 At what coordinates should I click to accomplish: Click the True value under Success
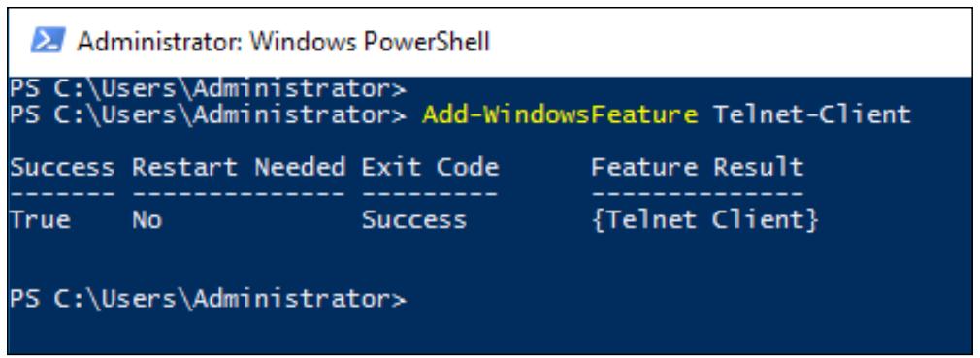40,220
